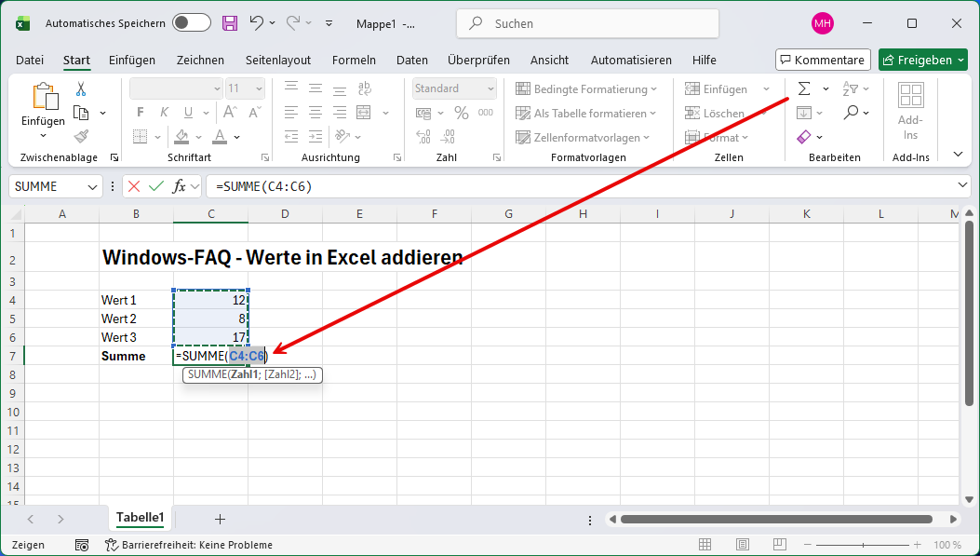Screen dimensions: 980x556
Task: Select the Tabelle1 sheet tab
Action: [140, 517]
